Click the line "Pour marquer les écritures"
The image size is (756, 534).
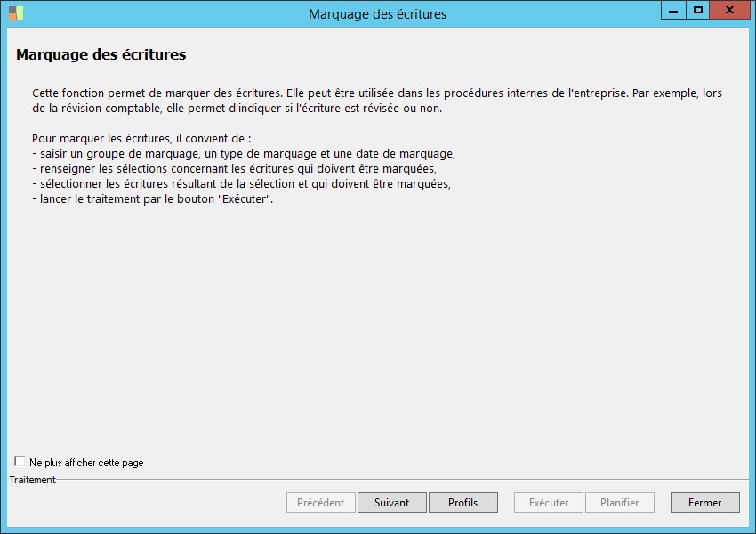click(141, 139)
